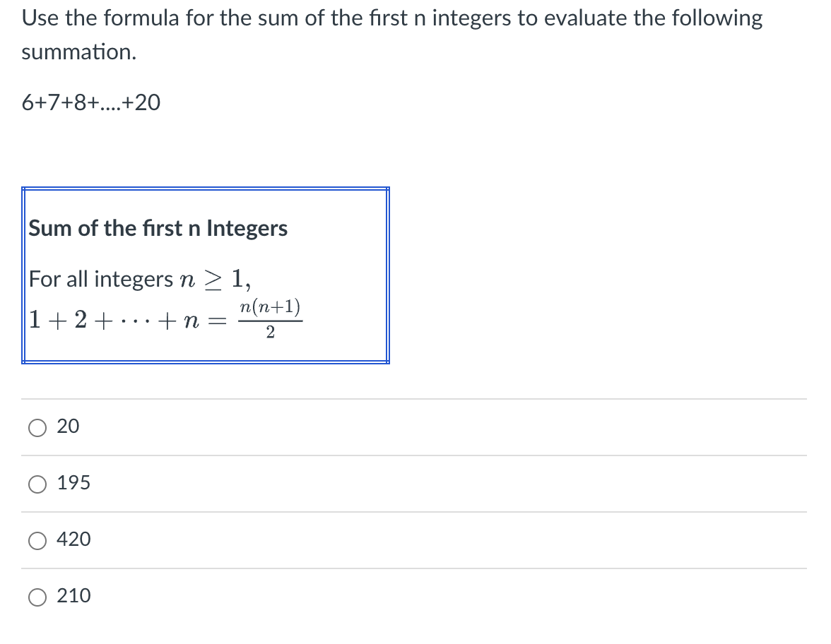This screenshot has width=831, height=644.
Task: Click the heading Sum of the first n Integers
Action: 158,228
